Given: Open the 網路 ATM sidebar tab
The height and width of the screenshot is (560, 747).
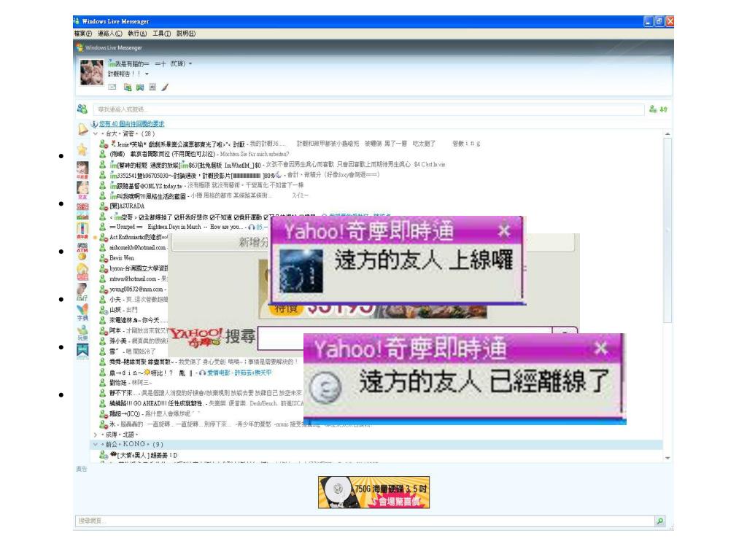Looking at the screenshot, I should point(82,251).
